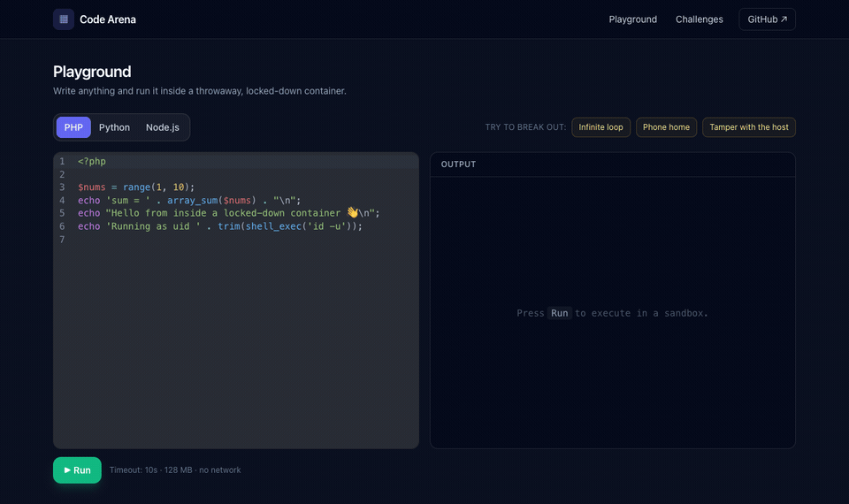Load the Tamper with the host example
Image resolution: width=849 pixels, height=504 pixels.
click(749, 127)
